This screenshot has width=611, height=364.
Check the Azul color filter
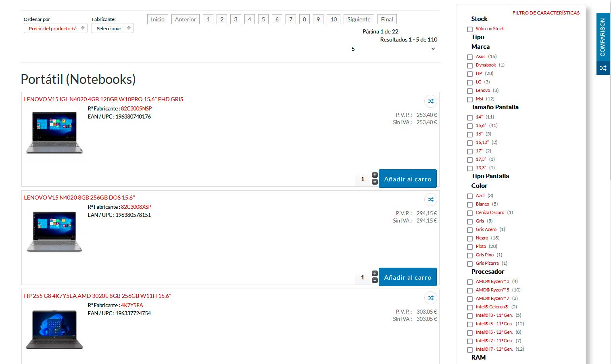click(x=470, y=196)
